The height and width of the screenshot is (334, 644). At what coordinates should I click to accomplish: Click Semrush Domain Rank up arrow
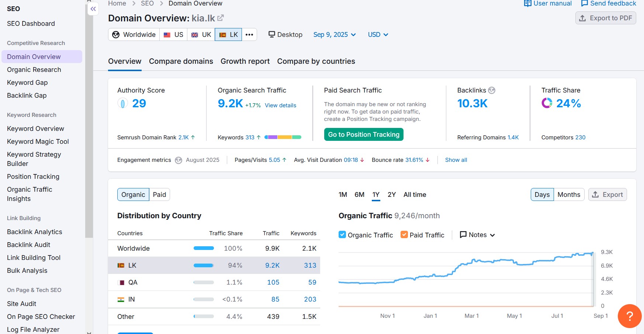[193, 137]
